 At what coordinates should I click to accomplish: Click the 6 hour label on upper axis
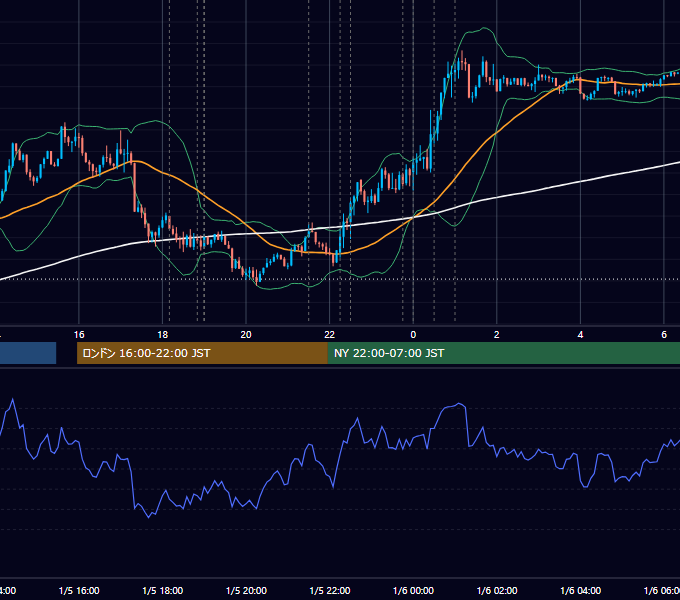point(664,335)
